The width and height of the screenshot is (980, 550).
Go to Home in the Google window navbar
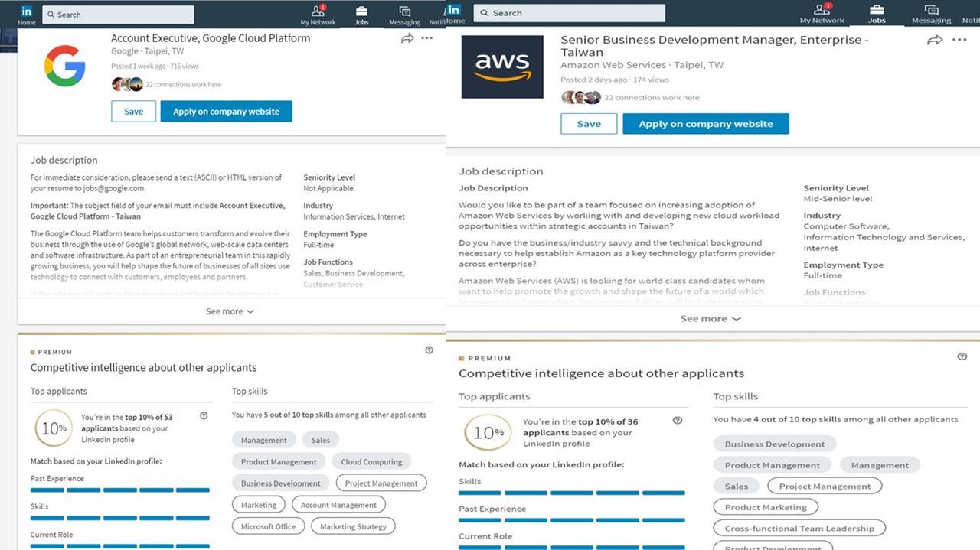pyautogui.click(x=27, y=15)
